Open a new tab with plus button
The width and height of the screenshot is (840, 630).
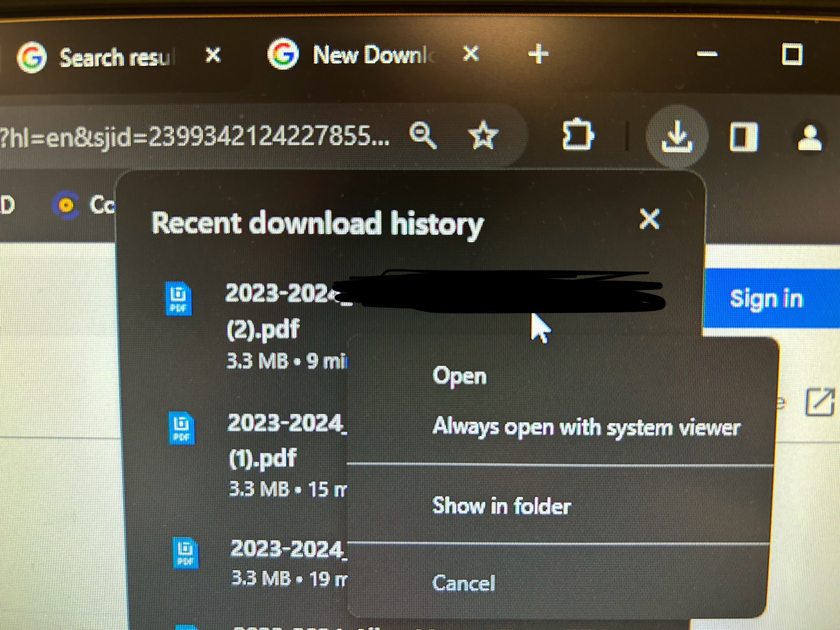click(538, 54)
